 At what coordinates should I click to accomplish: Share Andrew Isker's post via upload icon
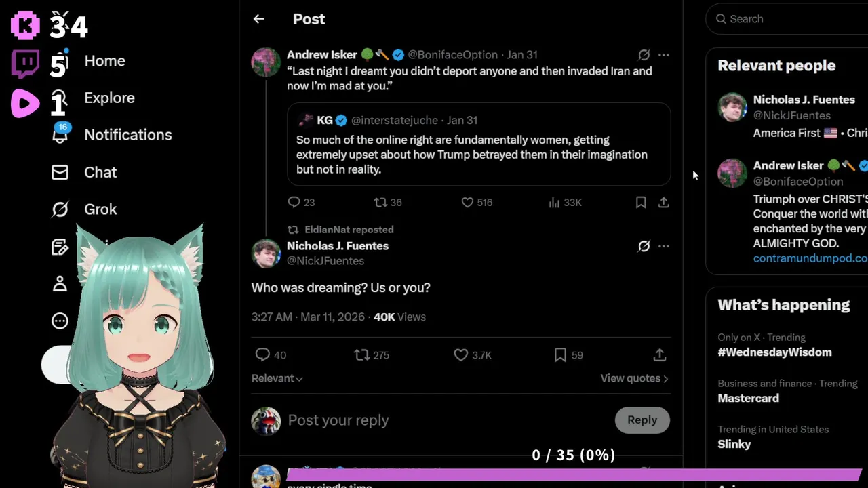(x=664, y=202)
